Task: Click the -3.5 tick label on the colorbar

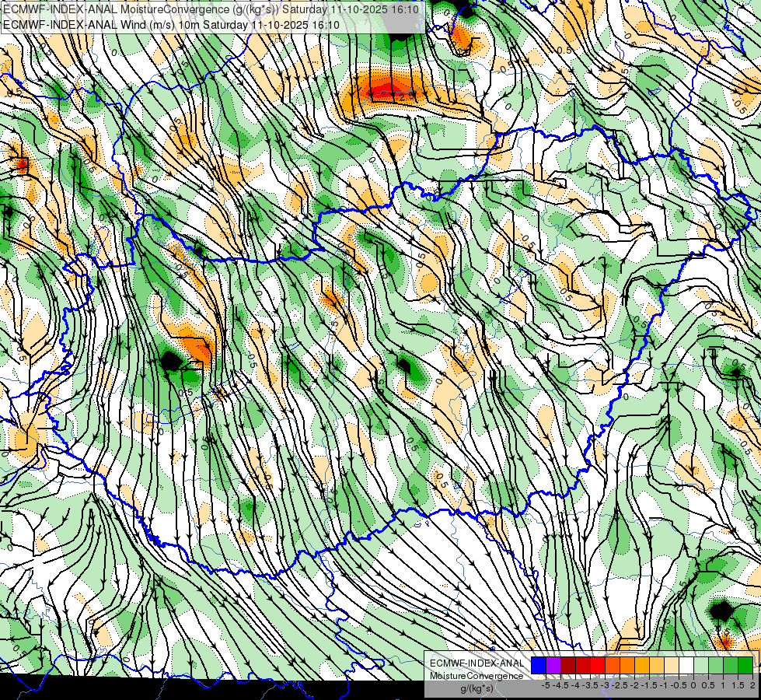Action: click(590, 685)
